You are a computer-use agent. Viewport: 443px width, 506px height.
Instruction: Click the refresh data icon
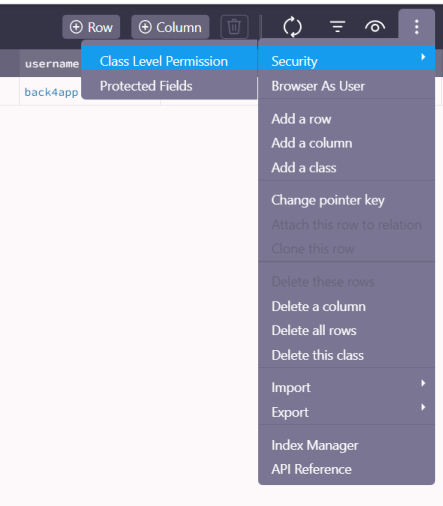292,27
